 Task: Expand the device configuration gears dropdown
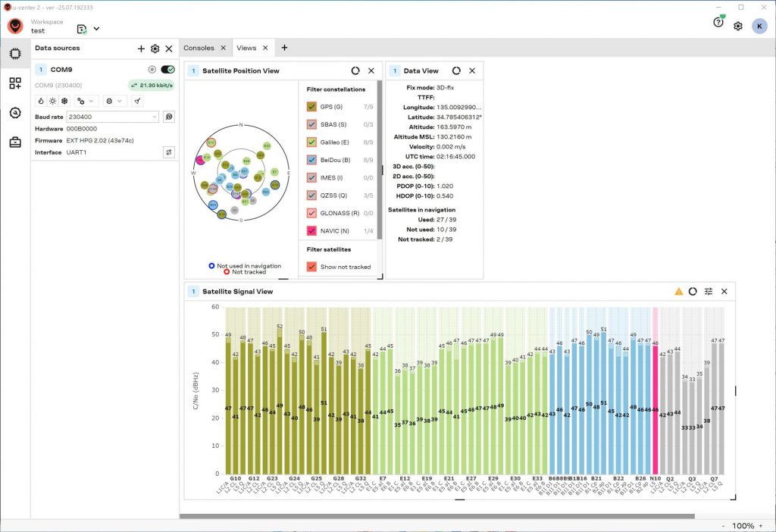pyautogui.click(x=85, y=101)
